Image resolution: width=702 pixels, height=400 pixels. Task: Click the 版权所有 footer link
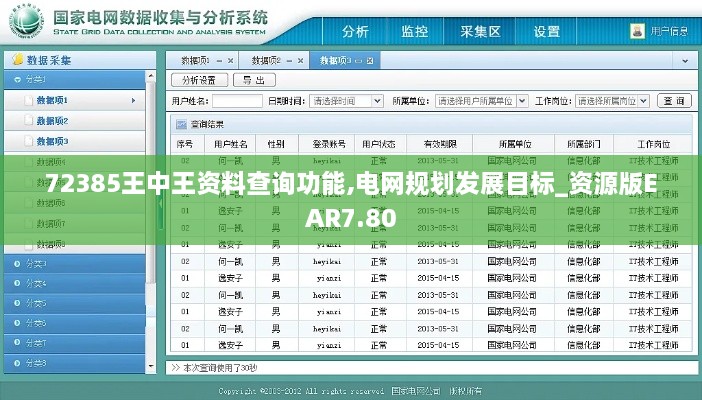pos(465,391)
